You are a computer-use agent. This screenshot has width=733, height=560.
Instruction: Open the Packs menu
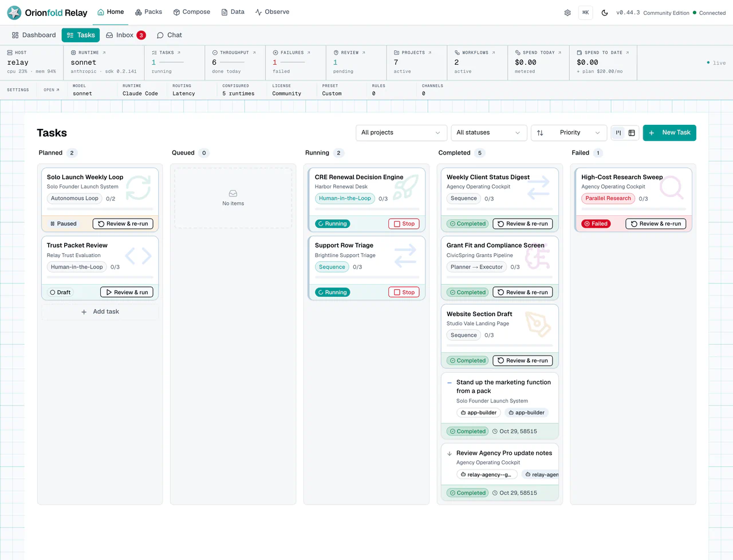tap(148, 12)
